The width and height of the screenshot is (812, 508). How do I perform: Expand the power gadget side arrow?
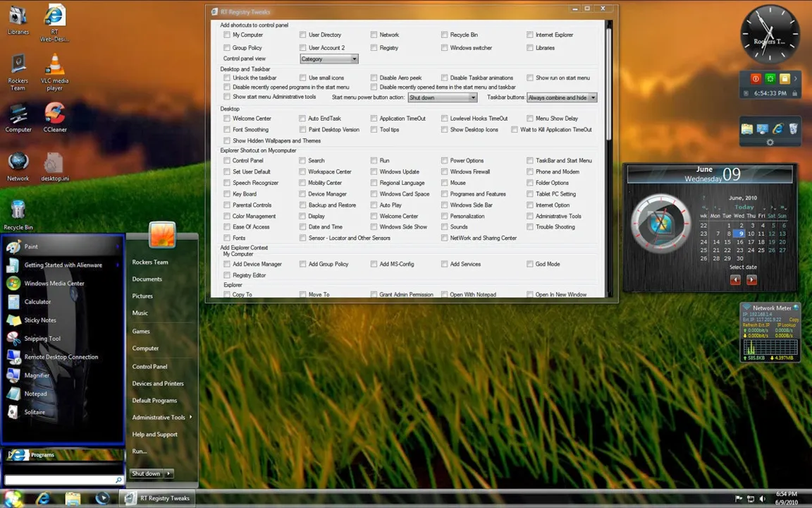click(x=795, y=79)
